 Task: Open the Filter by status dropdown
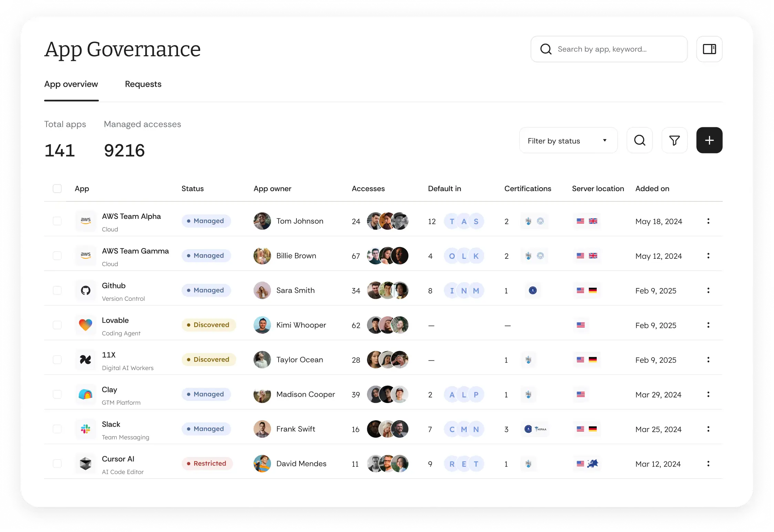[x=568, y=140]
